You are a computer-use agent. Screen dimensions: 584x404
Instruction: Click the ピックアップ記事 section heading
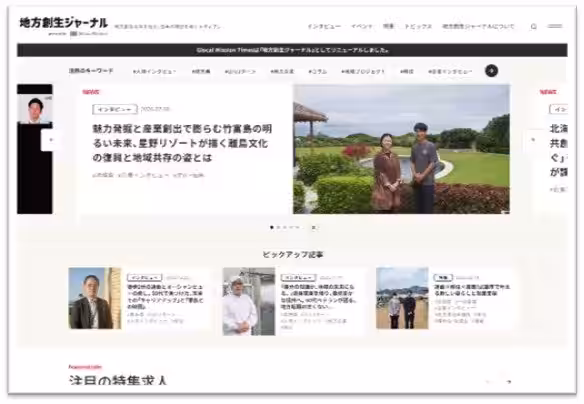pyautogui.click(x=292, y=255)
